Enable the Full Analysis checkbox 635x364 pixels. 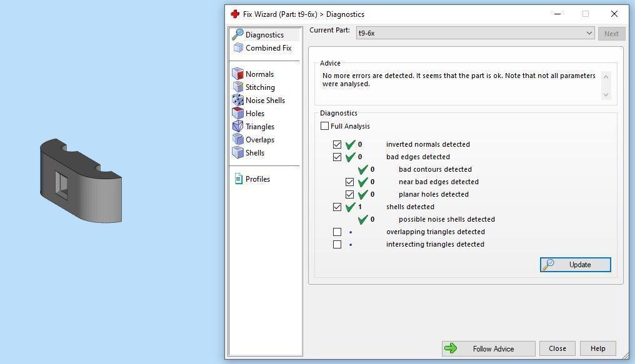click(x=324, y=125)
